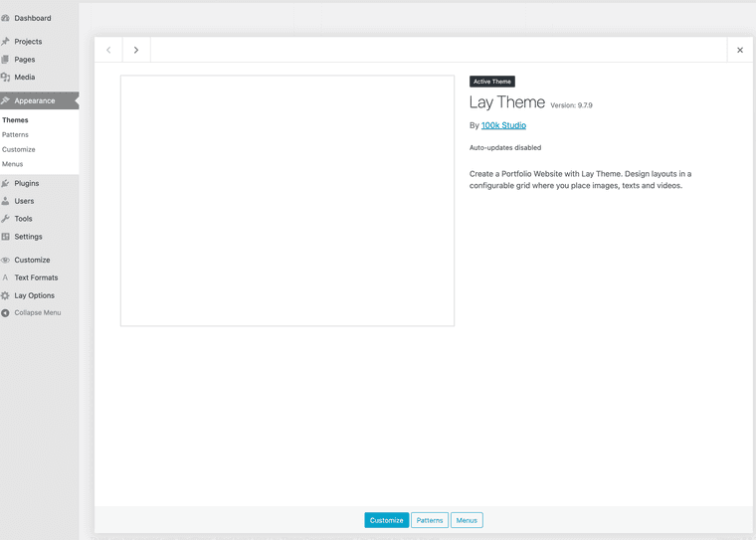Viewport: 756px width, 540px height.
Task: Open Media library via its icon
Action: tap(6, 77)
